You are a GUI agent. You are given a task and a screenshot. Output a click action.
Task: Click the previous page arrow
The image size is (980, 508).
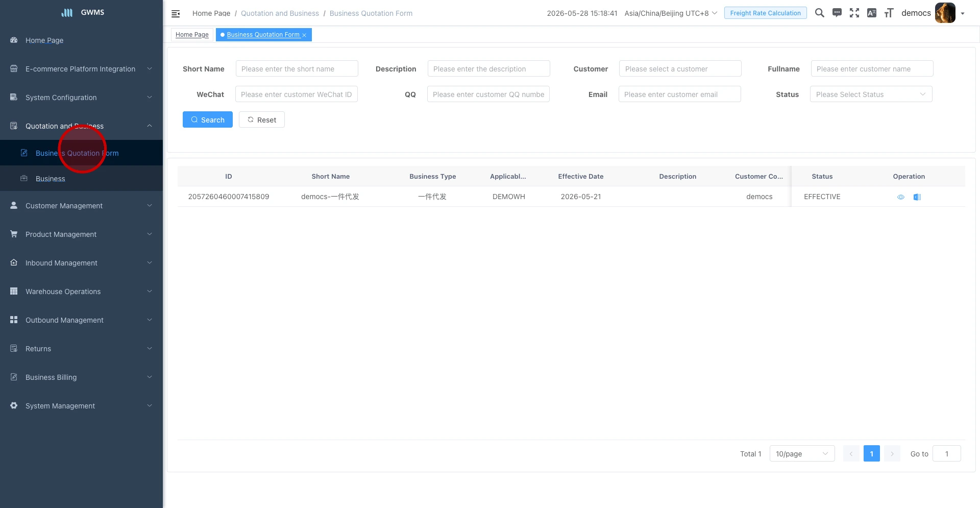(851, 453)
